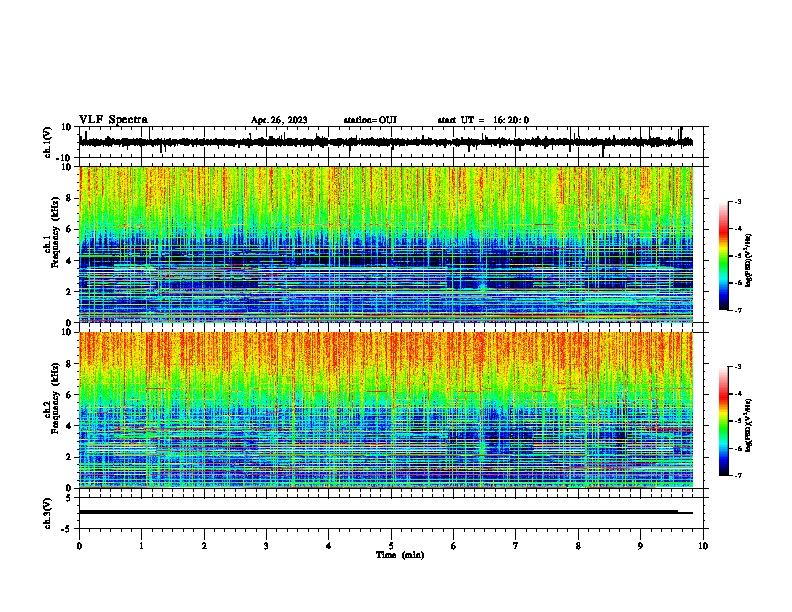Viewport: 792px width, 612px height.
Task: Click the ch.2 spectrogram color scale bar
Action: point(724,421)
